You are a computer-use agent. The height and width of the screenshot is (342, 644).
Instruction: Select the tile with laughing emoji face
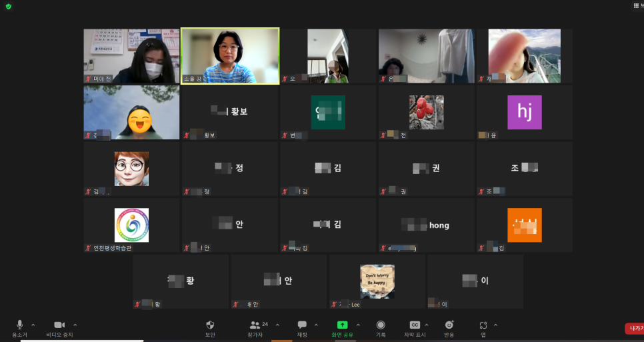click(131, 112)
